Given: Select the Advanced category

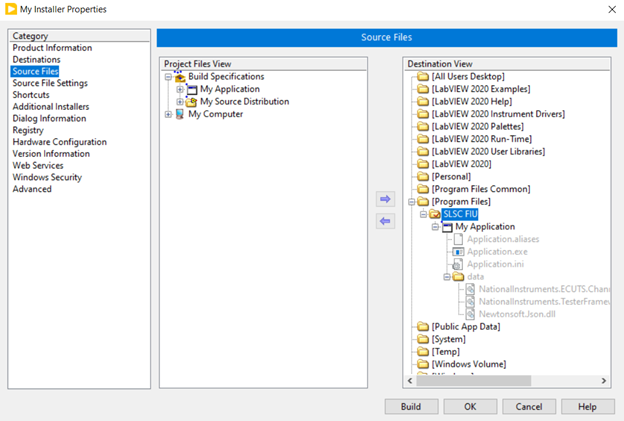Looking at the screenshot, I should (32, 189).
